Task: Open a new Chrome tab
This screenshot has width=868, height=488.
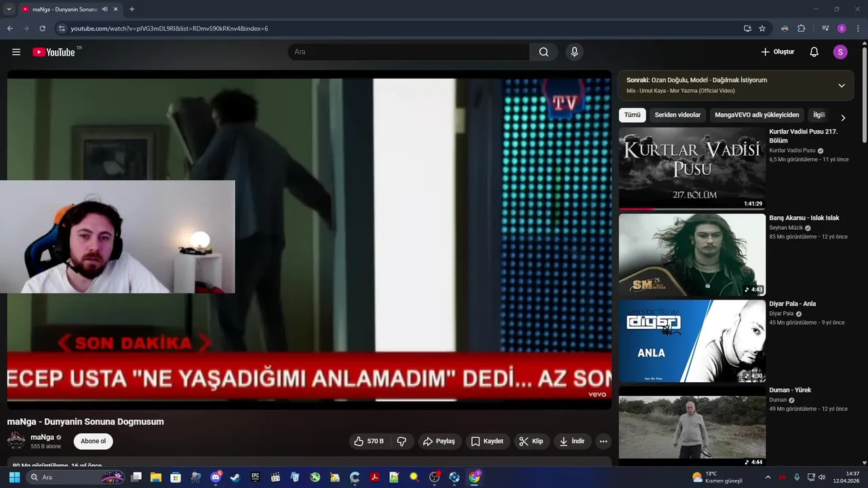Action: click(132, 9)
